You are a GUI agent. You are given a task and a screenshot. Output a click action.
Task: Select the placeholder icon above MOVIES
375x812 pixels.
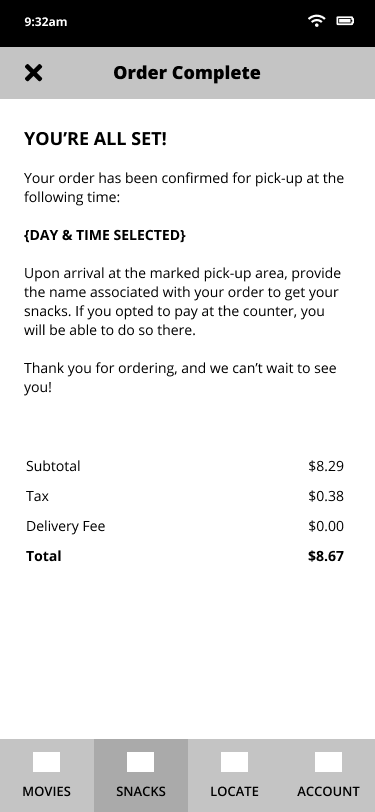[x=47, y=762]
